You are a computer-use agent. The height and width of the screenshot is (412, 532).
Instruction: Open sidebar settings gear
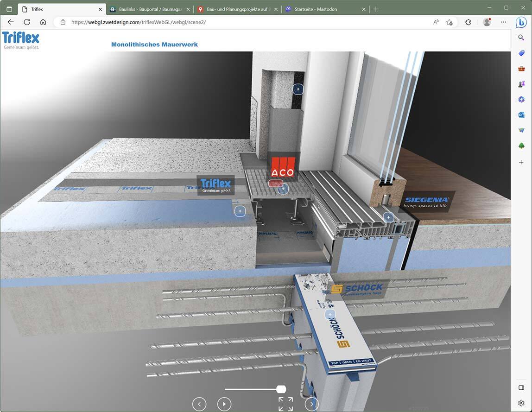521,403
